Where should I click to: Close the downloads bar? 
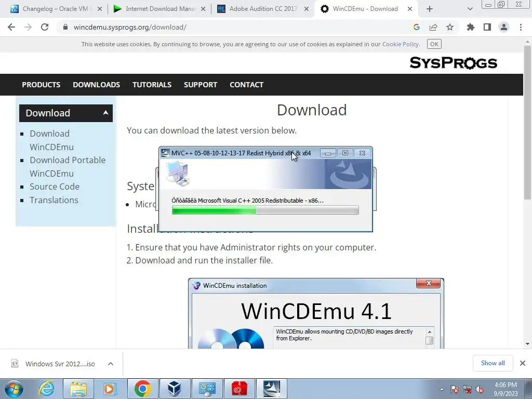[x=523, y=363]
